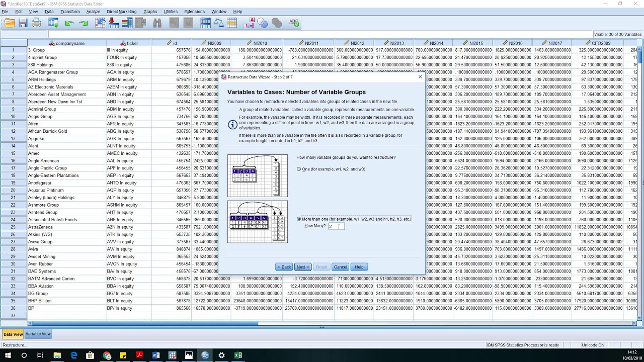Switch to the Variable View tab

pyautogui.click(x=38, y=334)
